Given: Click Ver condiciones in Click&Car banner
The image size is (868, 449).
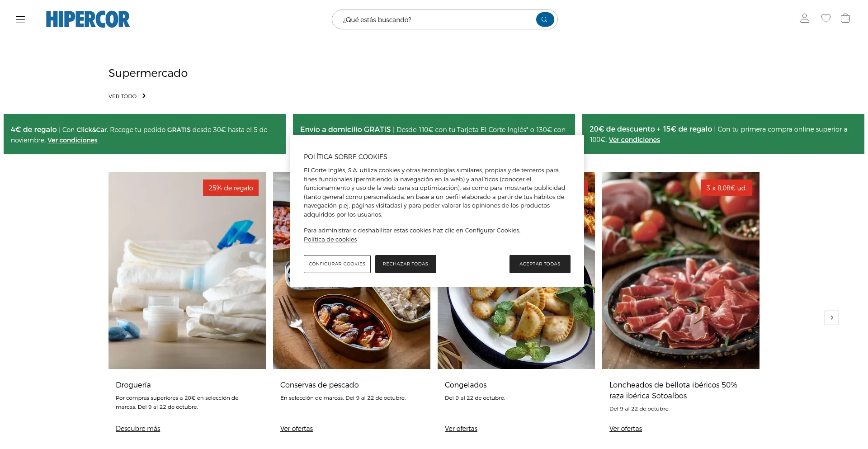Looking at the screenshot, I should point(72,140).
